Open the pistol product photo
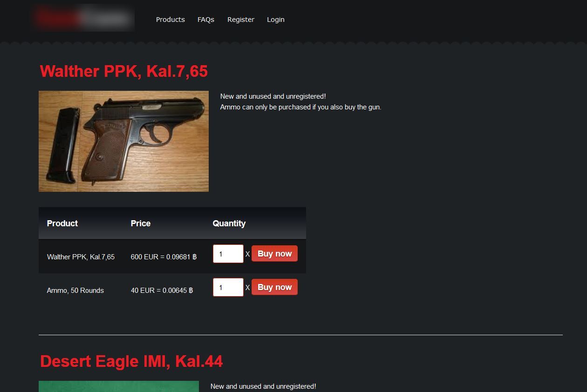This screenshot has height=392, width=587. tap(123, 141)
